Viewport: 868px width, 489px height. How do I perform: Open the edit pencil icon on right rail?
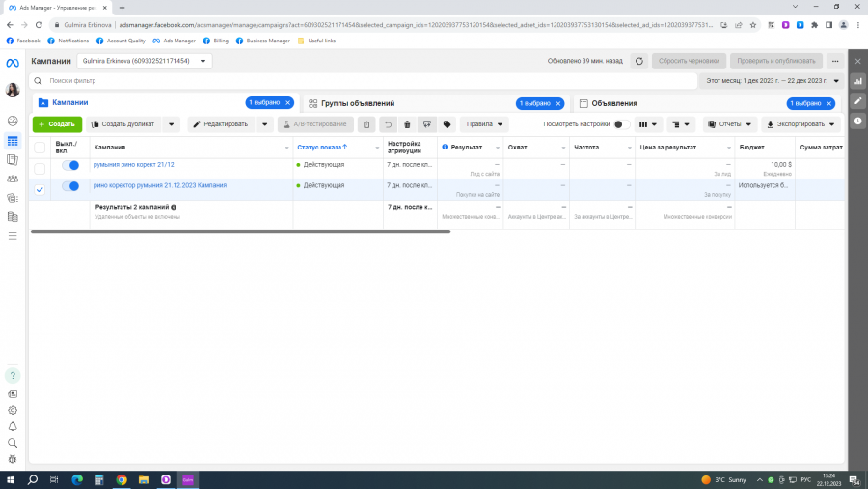[858, 101]
